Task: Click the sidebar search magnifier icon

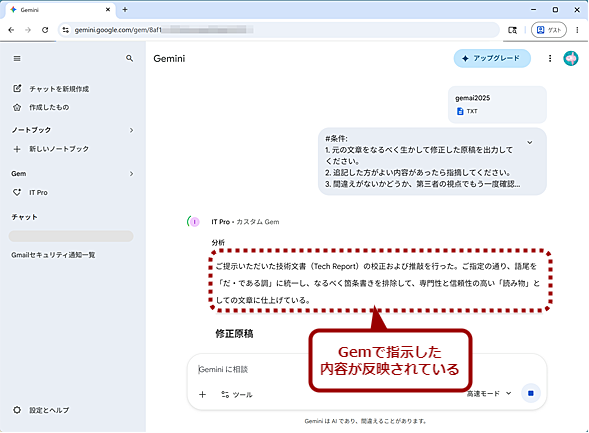Action: (x=129, y=58)
